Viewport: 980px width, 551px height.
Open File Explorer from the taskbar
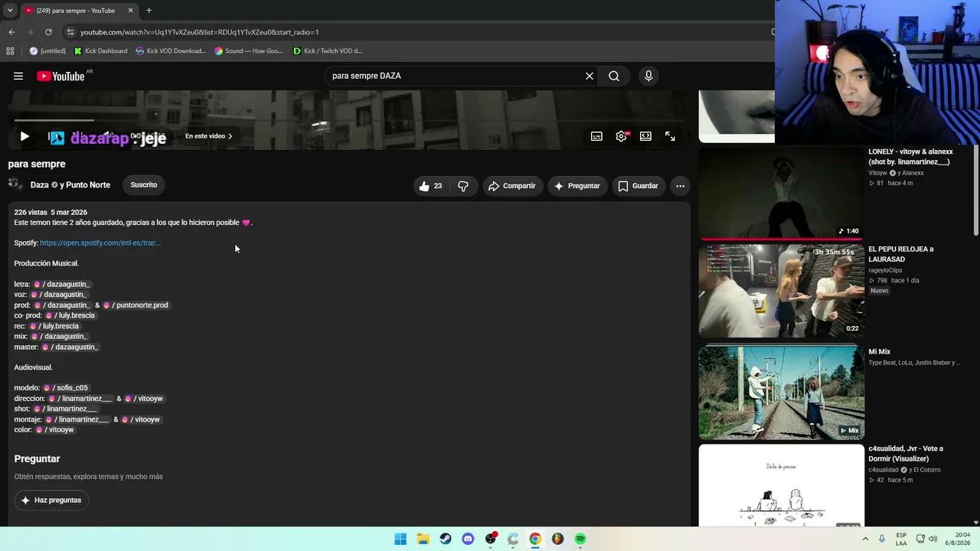423,539
